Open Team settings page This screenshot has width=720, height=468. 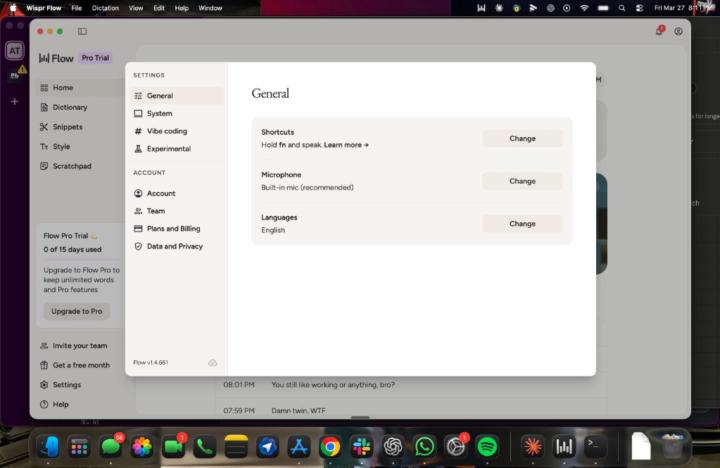pyautogui.click(x=176, y=211)
